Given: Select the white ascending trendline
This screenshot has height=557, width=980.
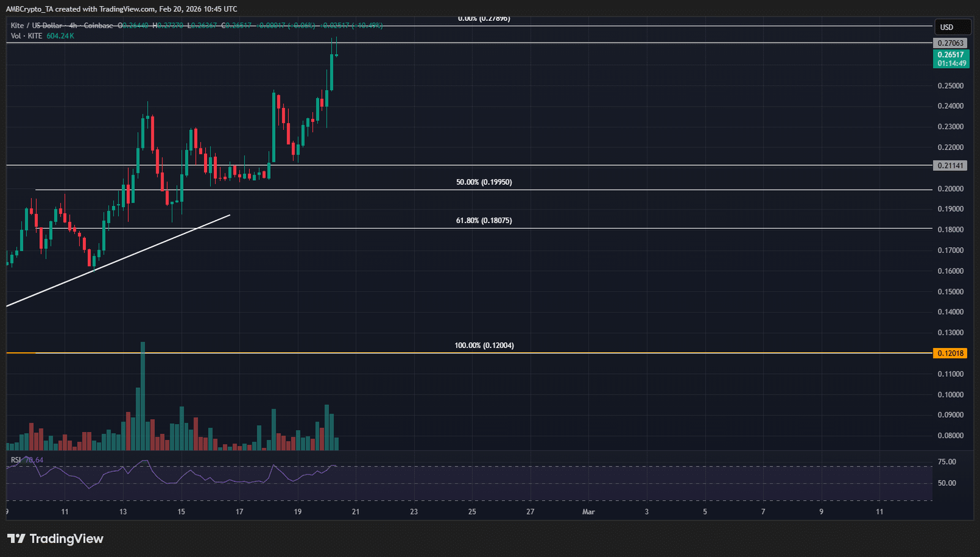Looking at the screenshot, I should pos(123,257).
